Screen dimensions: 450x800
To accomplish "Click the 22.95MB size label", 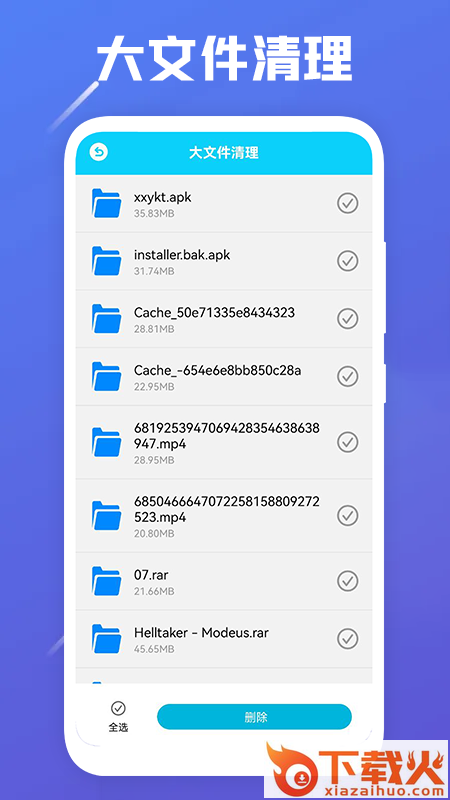I will [154, 387].
